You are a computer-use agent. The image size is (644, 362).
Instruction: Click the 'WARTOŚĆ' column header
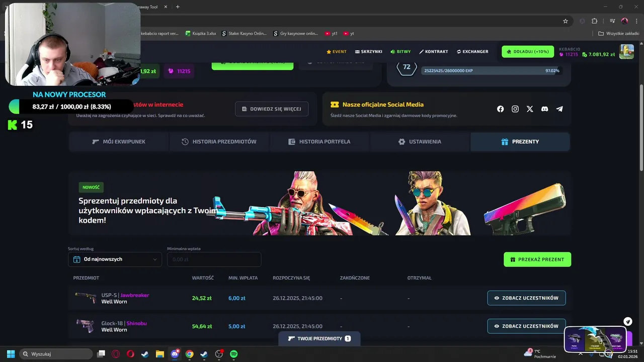click(203, 278)
